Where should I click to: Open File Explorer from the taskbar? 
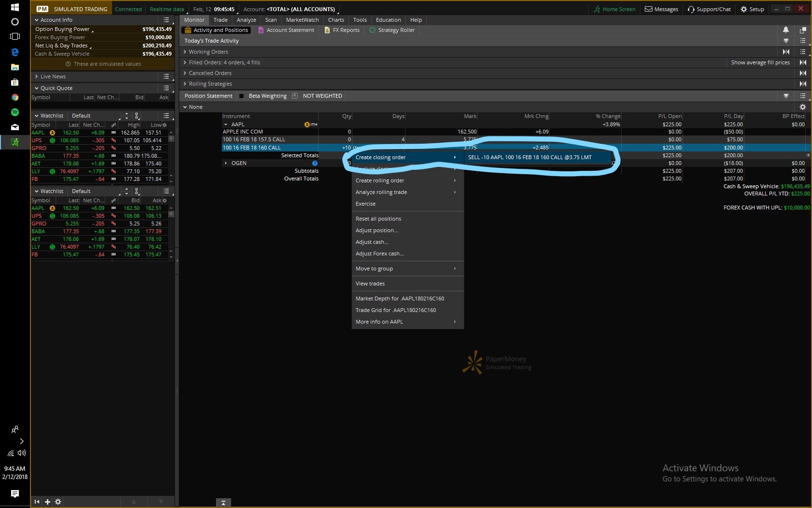coord(15,67)
